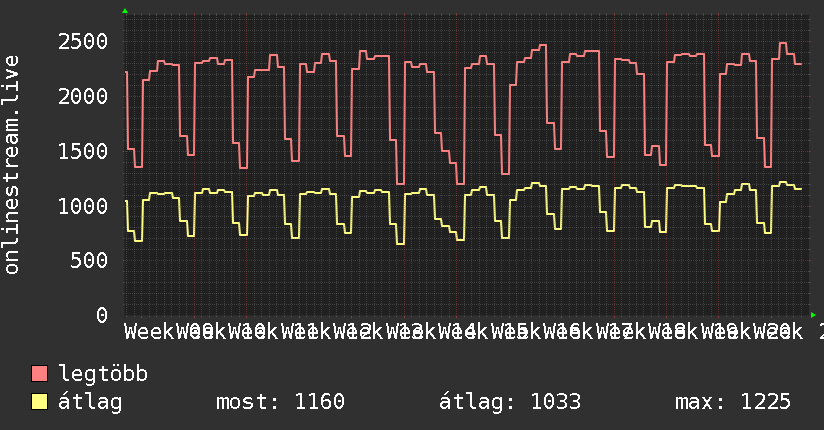Click the 1000 y-axis label
The image size is (824, 430).
83,206
